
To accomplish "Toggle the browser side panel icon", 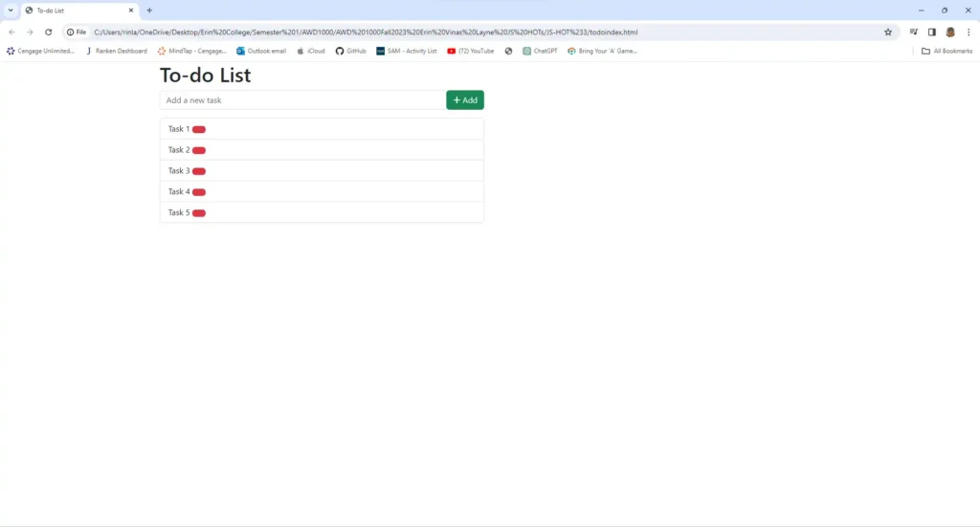I will pos(932,32).
